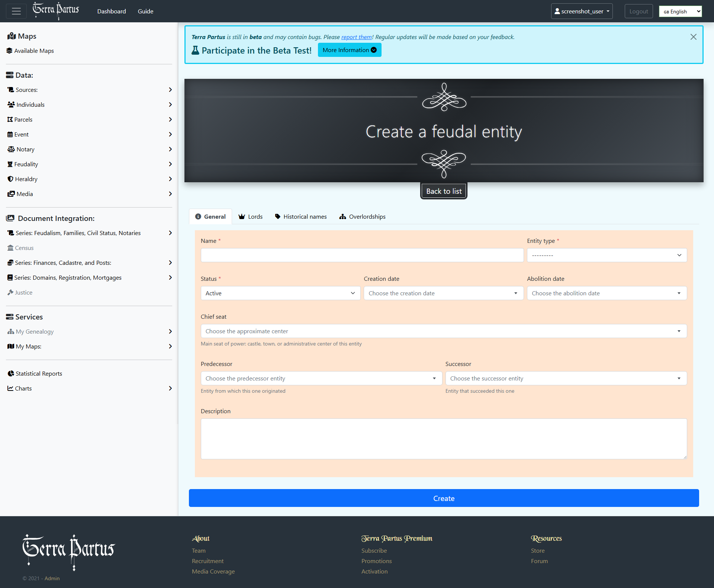Click the Available Maps layers icon
Screen dimensions: 714x588
[x=9, y=51]
